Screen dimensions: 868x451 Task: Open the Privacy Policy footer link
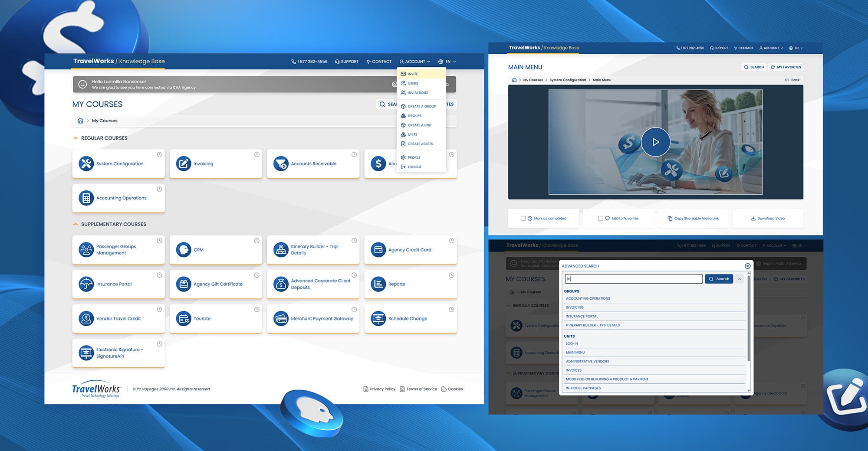pos(379,389)
